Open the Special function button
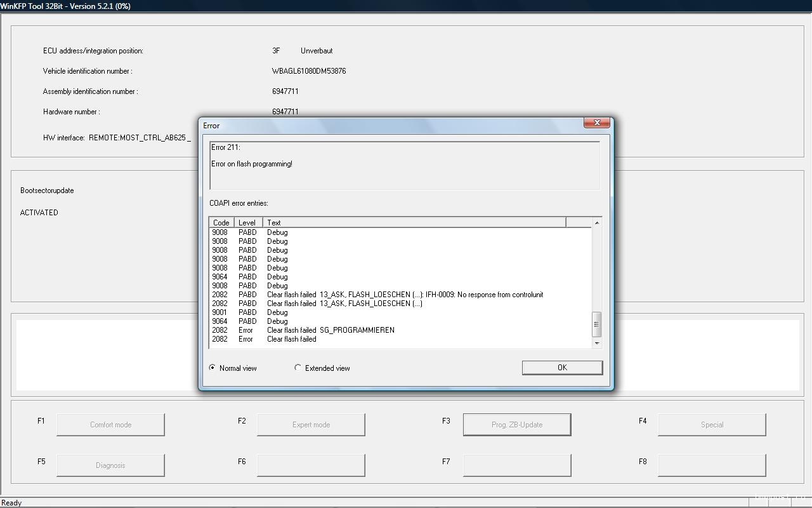This screenshot has width=812, height=508. [712, 425]
